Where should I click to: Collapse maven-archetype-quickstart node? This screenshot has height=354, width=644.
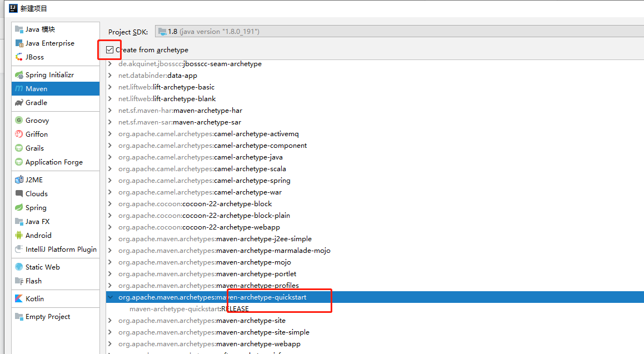[110, 297]
